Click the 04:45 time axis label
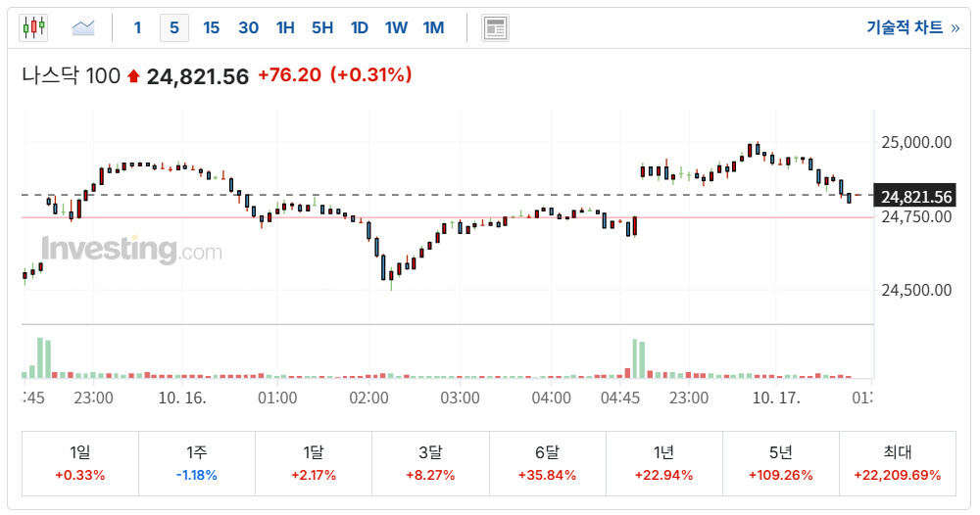Image resolution: width=980 pixels, height=515 pixels. 620,398
